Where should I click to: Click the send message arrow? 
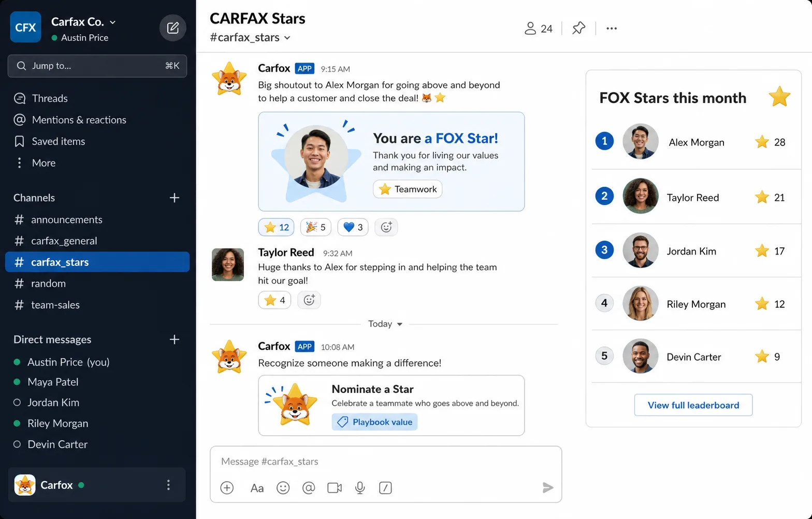548,487
